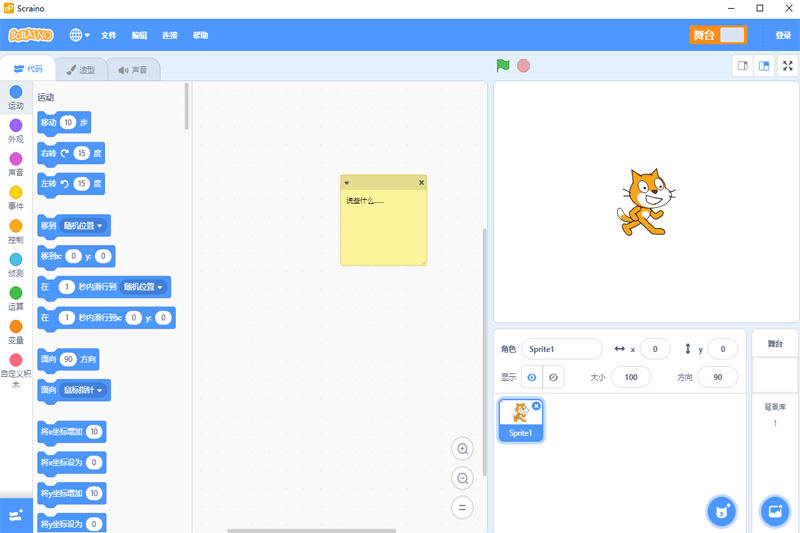Image resolution: width=800 pixels, height=533 pixels.
Task: Edit the sprite name Sprite1 field
Action: tap(561, 349)
